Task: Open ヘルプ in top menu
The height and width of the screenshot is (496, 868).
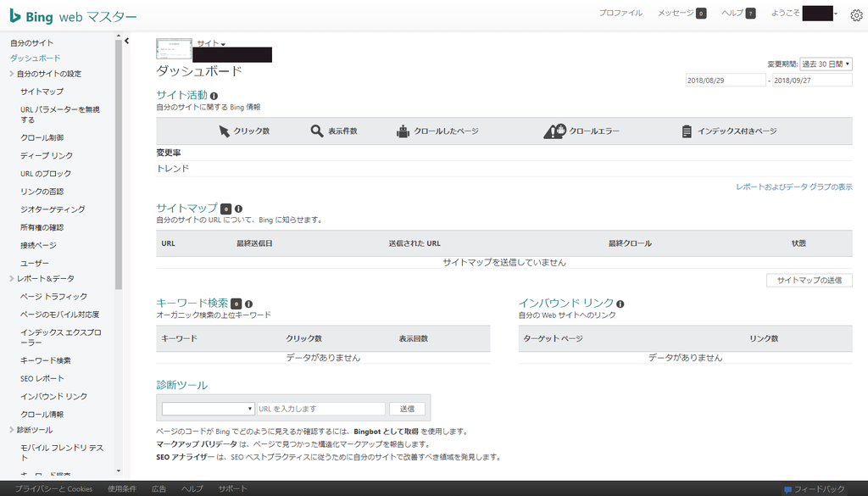Action: click(x=732, y=13)
